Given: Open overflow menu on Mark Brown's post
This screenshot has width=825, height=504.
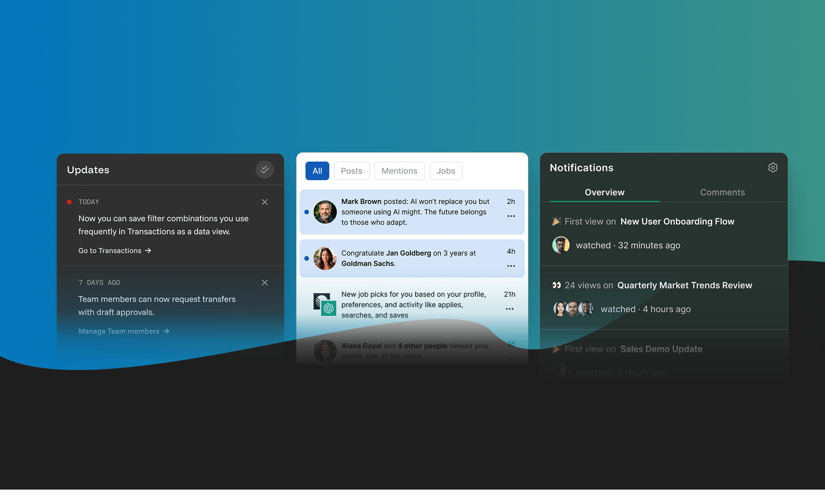Looking at the screenshot, I should point(510,216).
